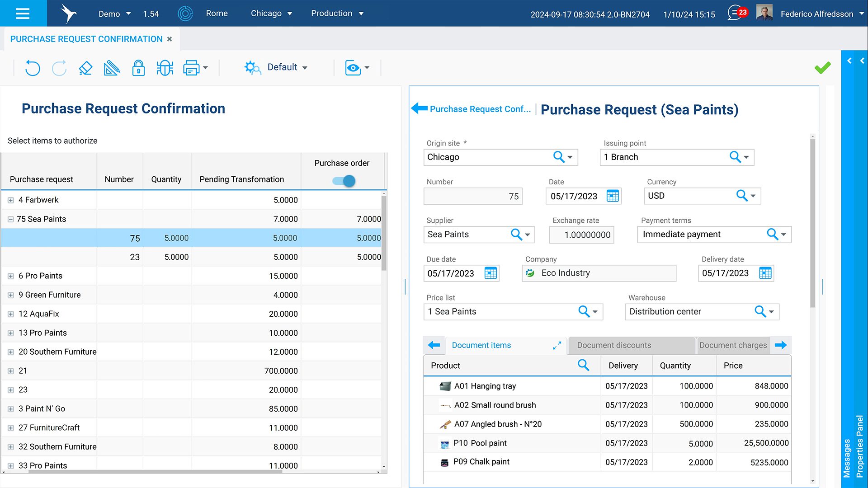
Task: Click the padlock icon in toolbar
Action: (x=138, y=68)
